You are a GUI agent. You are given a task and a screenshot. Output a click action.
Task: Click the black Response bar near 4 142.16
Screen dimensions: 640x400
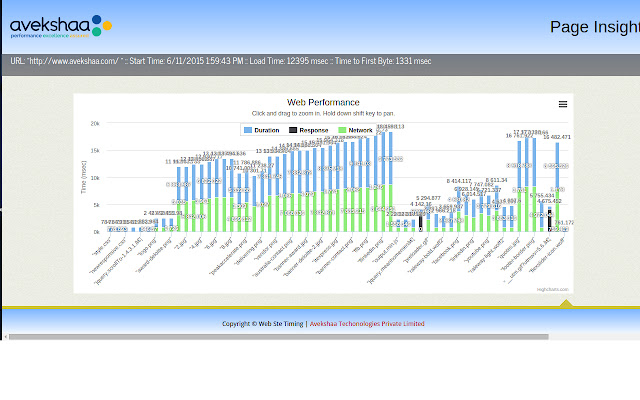tap(420, 222)
